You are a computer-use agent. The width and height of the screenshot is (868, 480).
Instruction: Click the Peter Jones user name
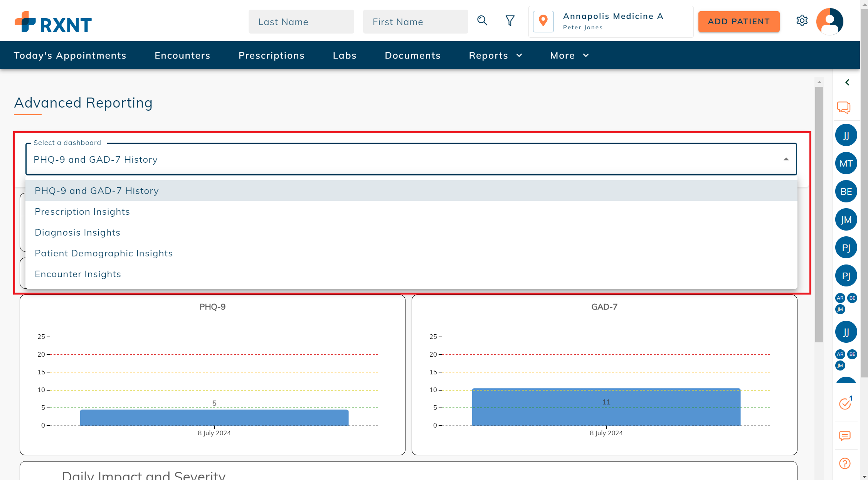point(582,27)
